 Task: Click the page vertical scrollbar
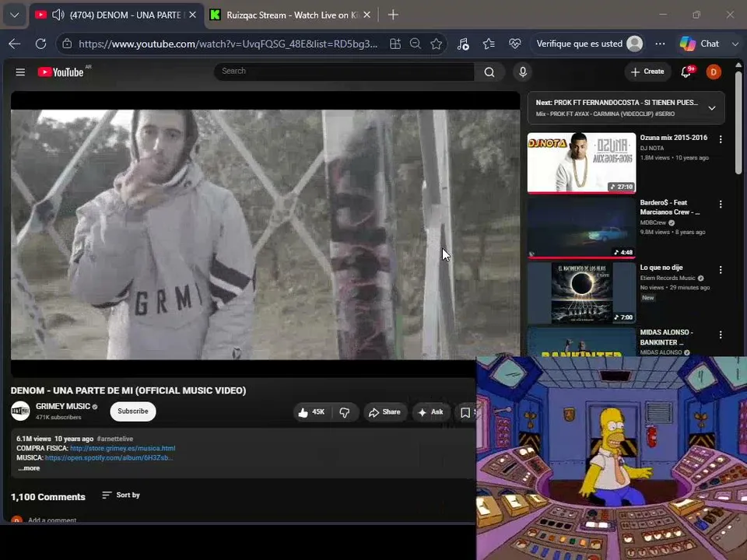(738, 124)
